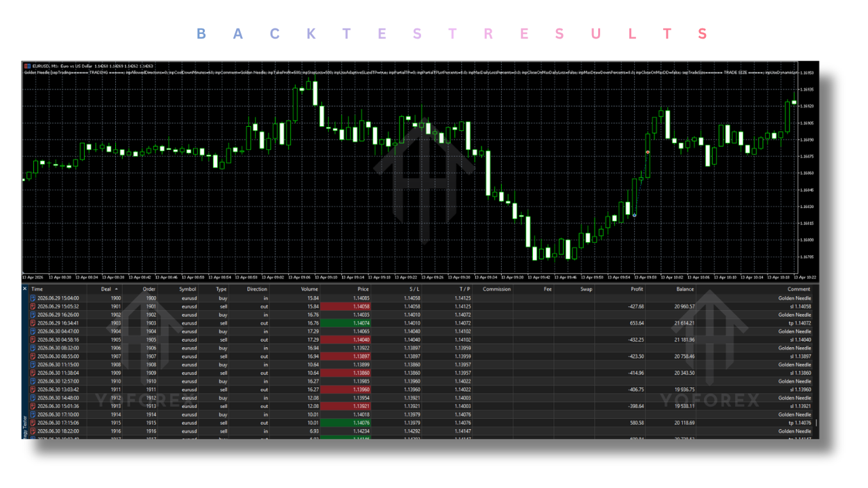Click the icon for deal 1914 row
The height and width of the screenshot is (488, 868).
pos(33,415)
